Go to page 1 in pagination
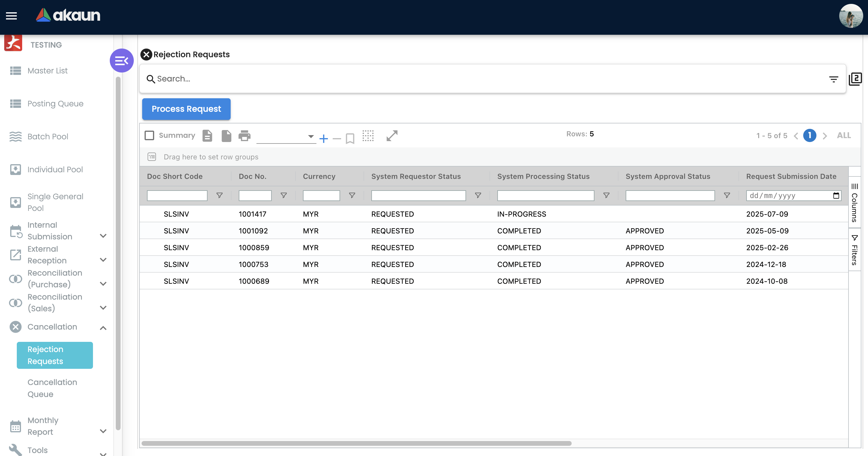The height and width of the screenshot is (456, 868). point(810,135)
